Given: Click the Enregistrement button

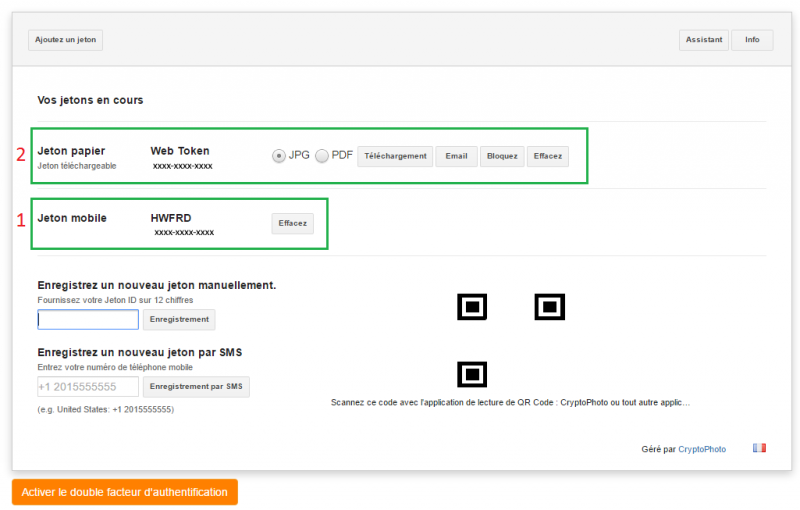Looking at the screenshot, I should click(179, 320).
